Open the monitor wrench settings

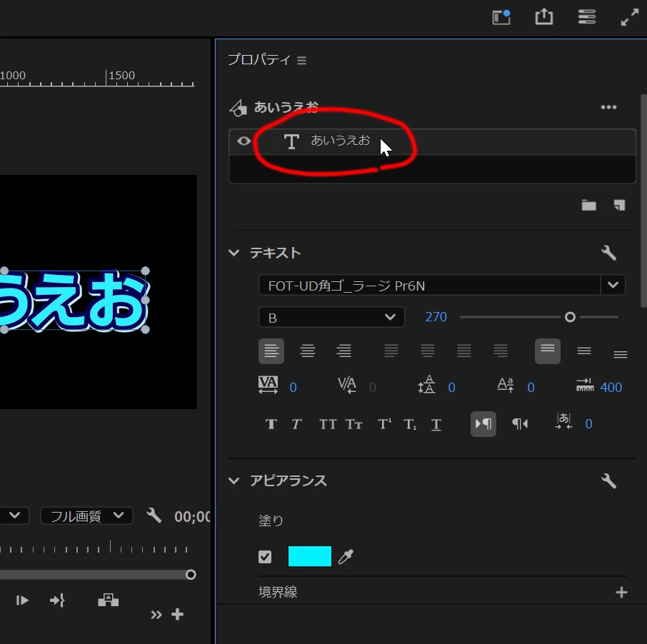click(154, 515)
